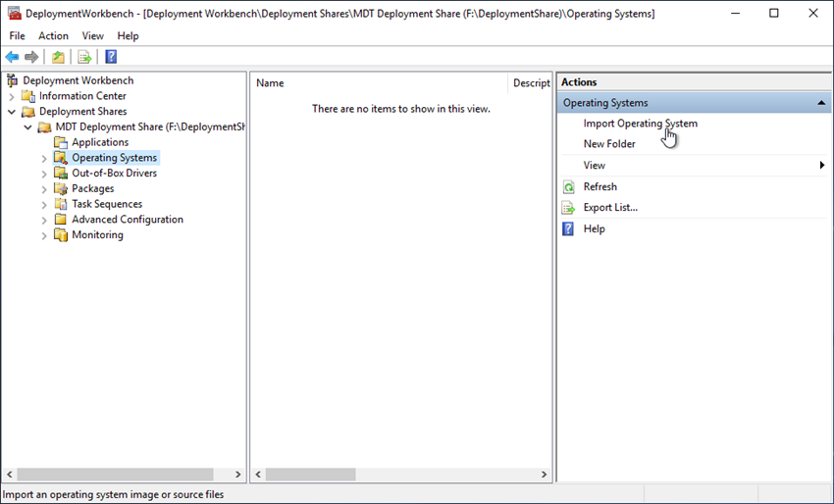The image size is (834, 504).
Task: Click the Back arrow toolbar icon
Action: 12,57
